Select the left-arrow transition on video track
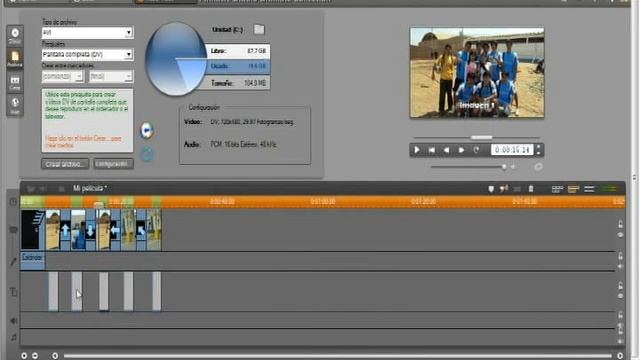 tap(115, 230)
